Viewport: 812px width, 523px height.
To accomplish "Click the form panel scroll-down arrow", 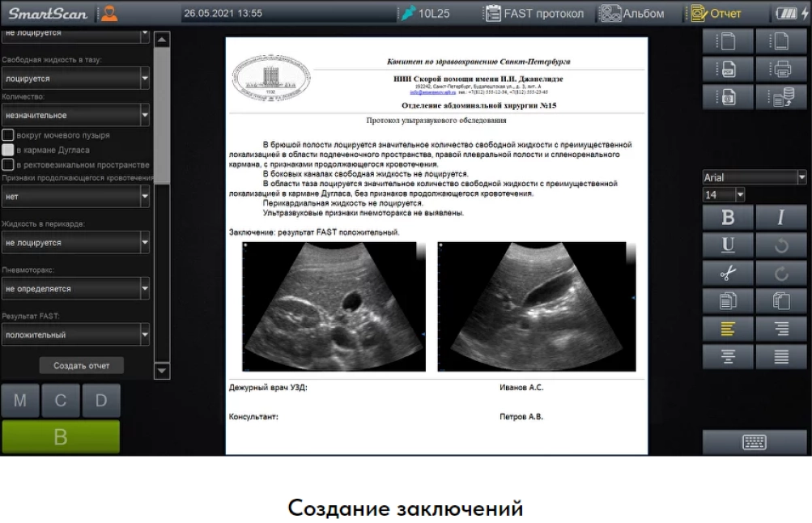I will [x=162, y=371].
